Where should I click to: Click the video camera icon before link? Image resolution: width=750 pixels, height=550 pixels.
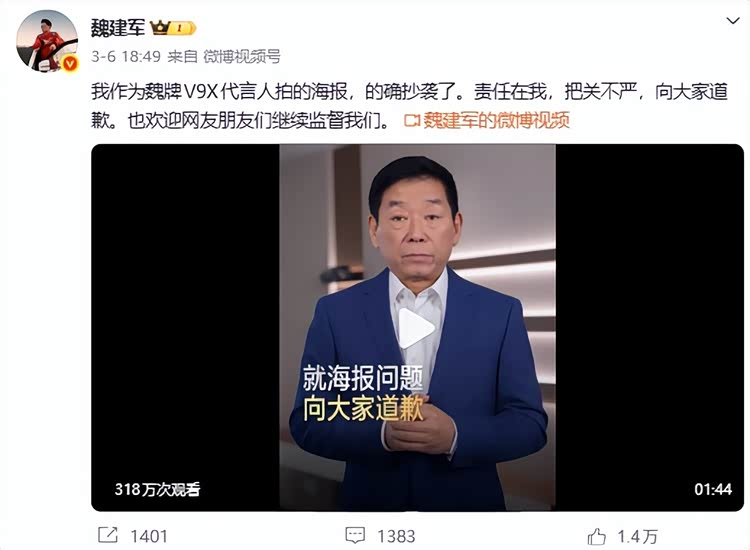point(411,121)
